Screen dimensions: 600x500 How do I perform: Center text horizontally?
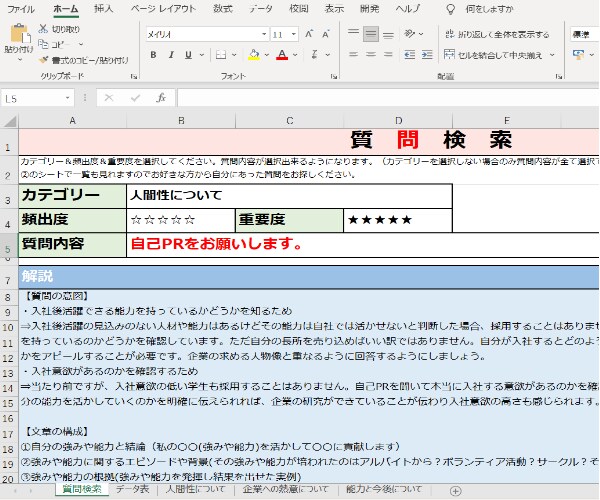coord(370,55)
